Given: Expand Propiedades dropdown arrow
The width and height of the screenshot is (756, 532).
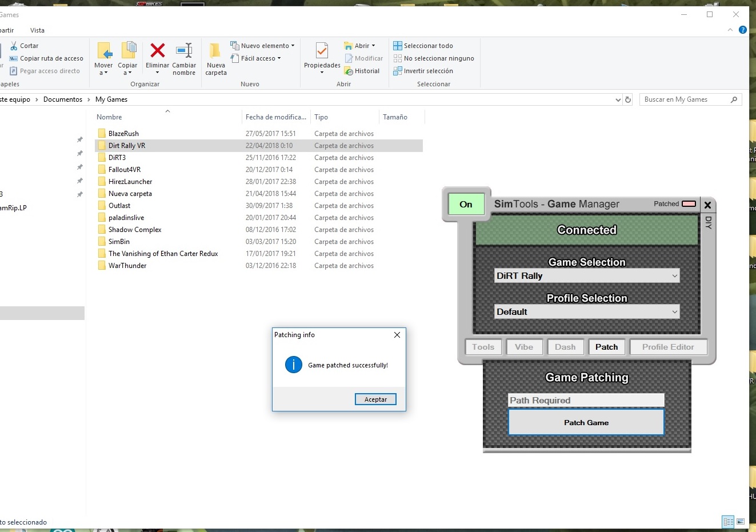Looking at the screenshot, I should [322, 73].
